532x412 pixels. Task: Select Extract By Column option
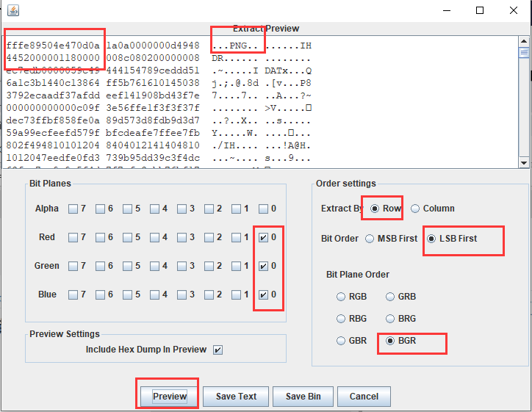pos(415,209)
